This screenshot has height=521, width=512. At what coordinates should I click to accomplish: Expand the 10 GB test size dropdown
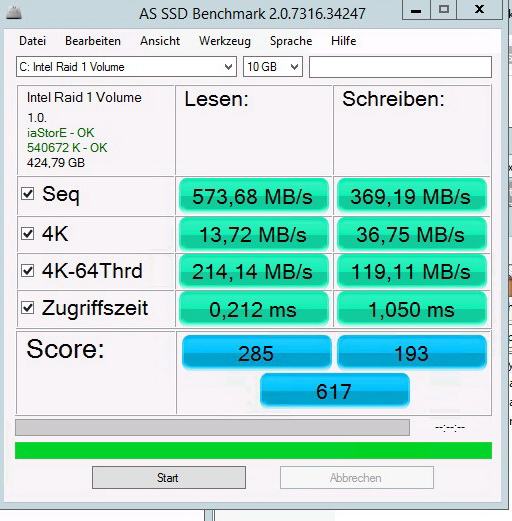point(273,67)
